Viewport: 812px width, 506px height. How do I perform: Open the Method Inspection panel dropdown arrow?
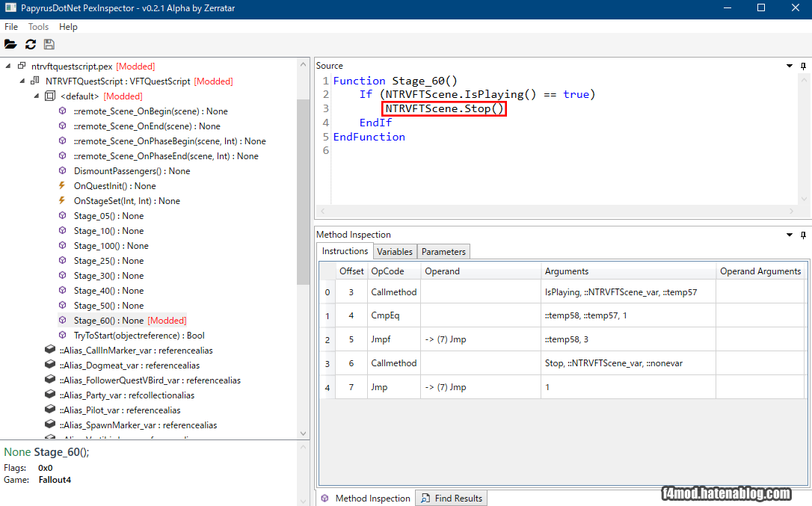click(790, 235)
